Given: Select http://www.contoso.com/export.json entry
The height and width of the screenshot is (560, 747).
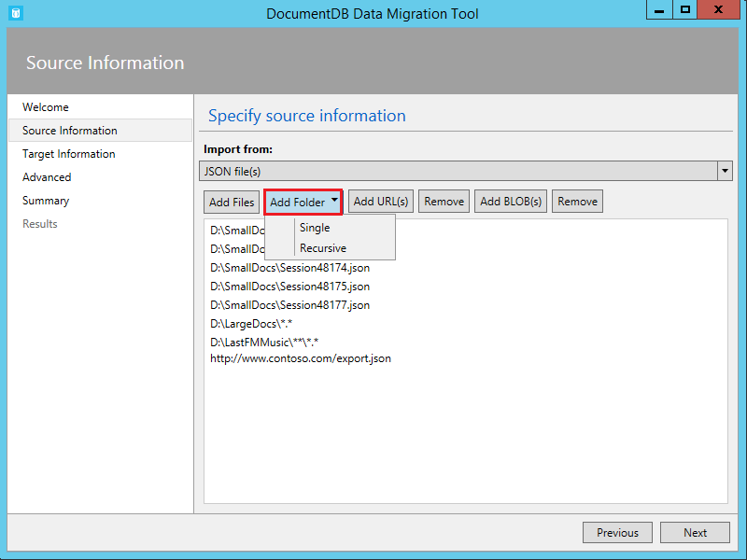Looking at the screenshot, I should [301, 358].
